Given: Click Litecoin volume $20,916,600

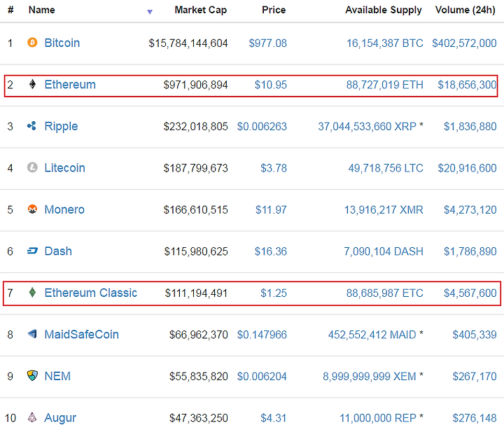Looking at the screenshot, I should point(467,168).
